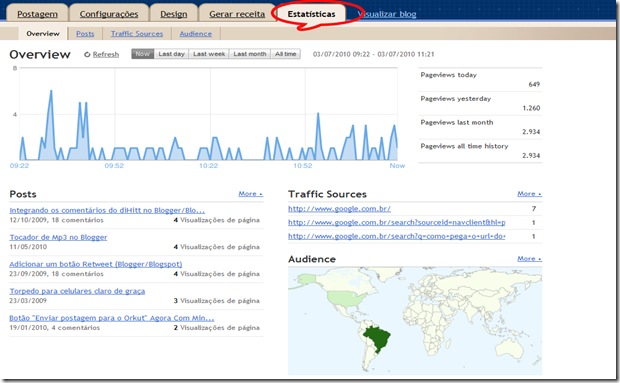Select the Last day time range
Image resolution: width=620 pixels, height=383 pixels.
tap(171, 54)
